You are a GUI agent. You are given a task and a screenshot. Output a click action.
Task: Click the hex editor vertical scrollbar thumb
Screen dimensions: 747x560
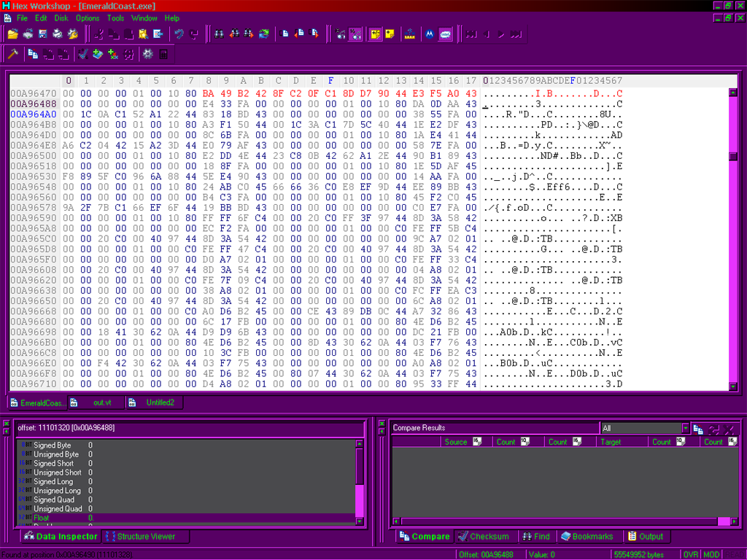click(x=733, y=156)
